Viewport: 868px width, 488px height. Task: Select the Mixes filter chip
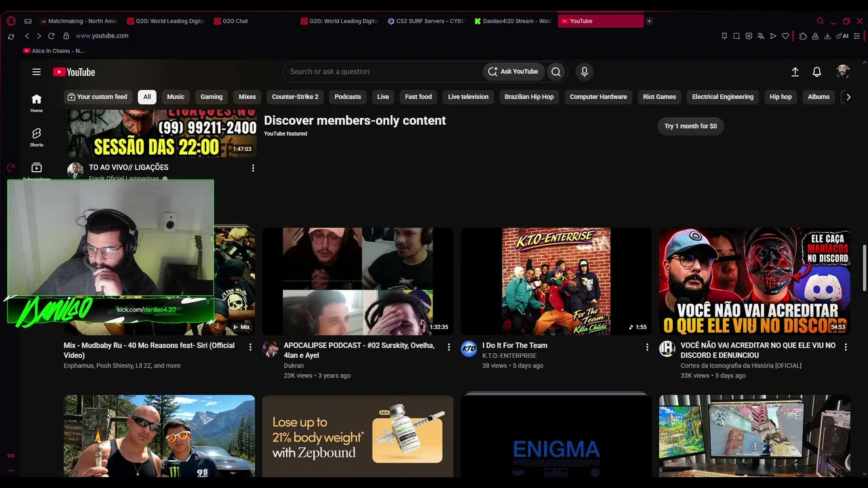click(248, 97)
